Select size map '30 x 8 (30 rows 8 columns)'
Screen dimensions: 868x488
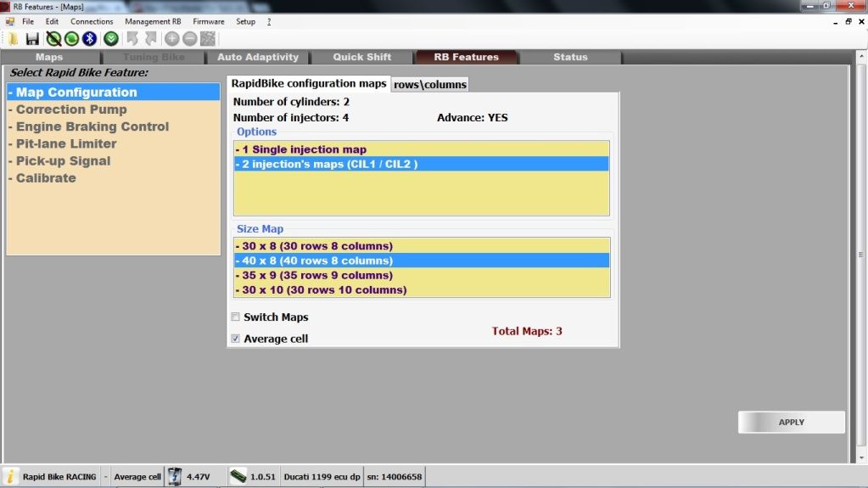pyautogui.click(x=422, y=245)
